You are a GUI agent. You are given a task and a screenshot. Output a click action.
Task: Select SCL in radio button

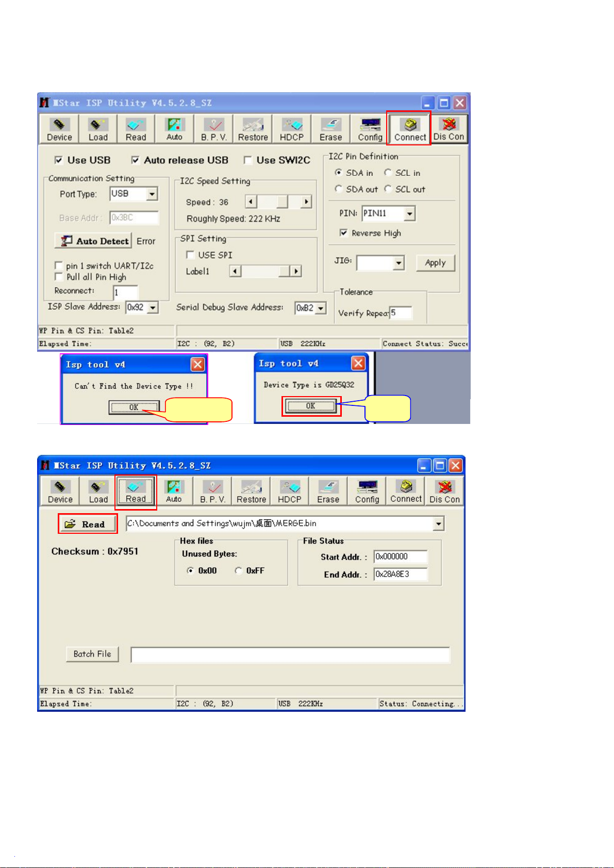388,173
